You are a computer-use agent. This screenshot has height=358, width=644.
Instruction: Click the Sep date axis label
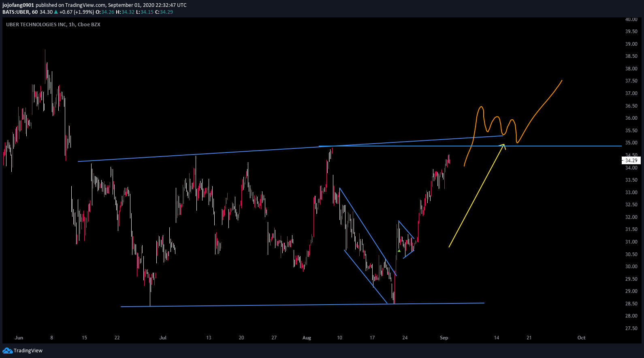click(444, 338)
